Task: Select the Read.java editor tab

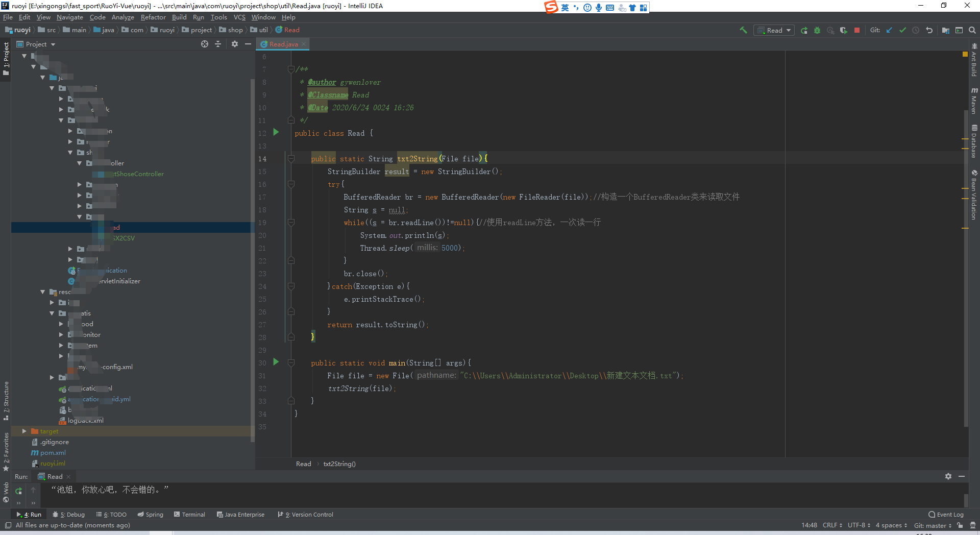Action: pyautogui.click(x=283, y=44)
